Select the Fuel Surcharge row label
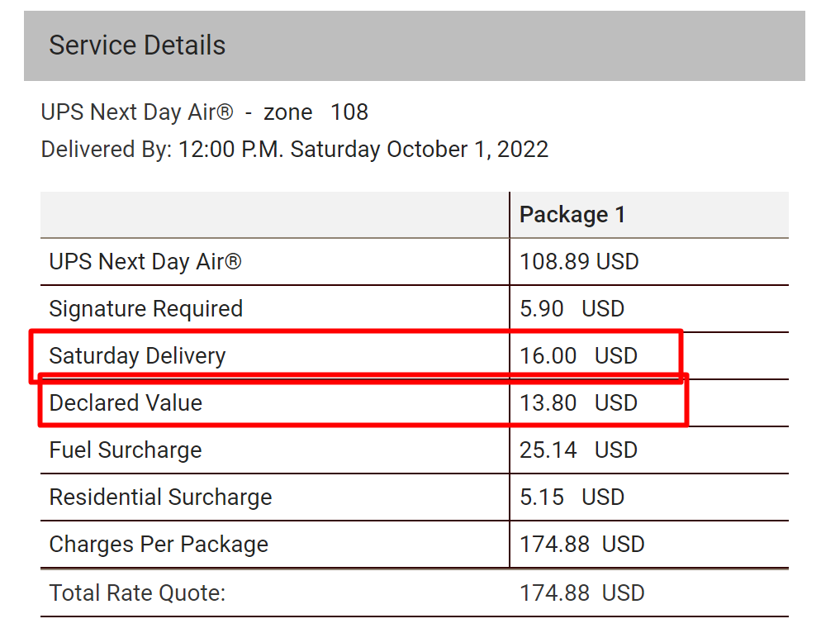 126,450
